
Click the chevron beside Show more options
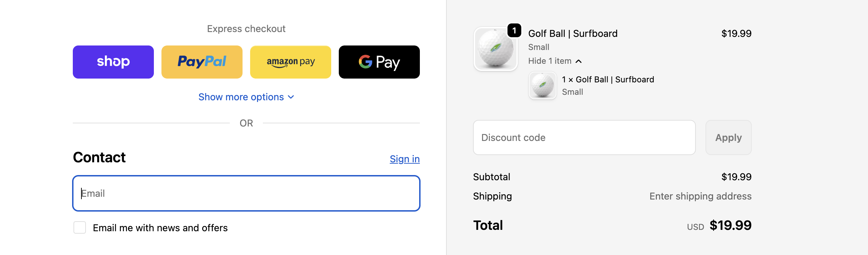[x=291, y=97]
